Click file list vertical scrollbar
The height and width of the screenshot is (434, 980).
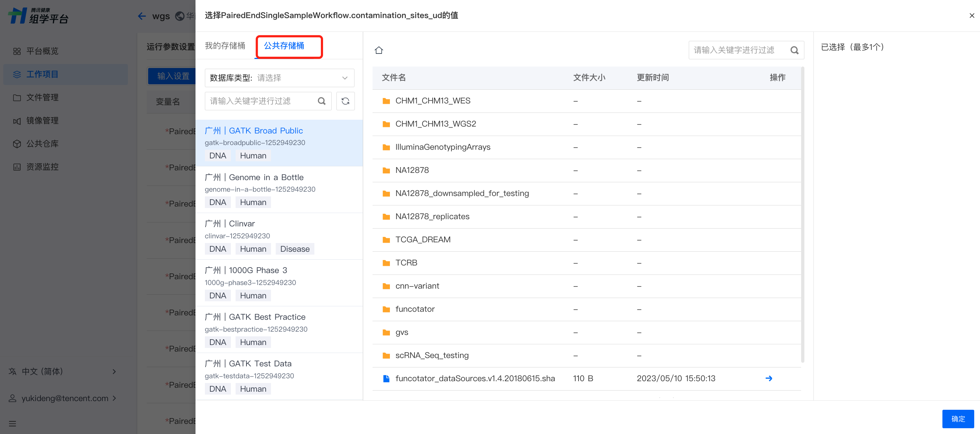[x=802, y=215]
